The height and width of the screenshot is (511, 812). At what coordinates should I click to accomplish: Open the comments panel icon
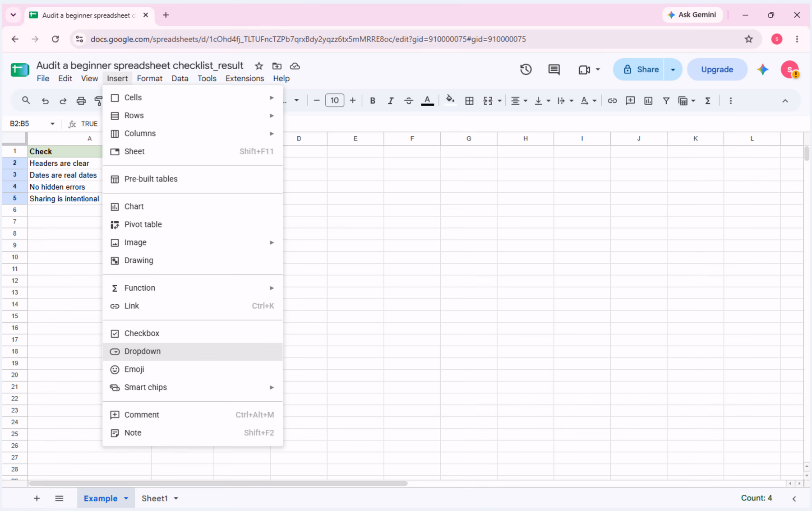pos(554,70)
